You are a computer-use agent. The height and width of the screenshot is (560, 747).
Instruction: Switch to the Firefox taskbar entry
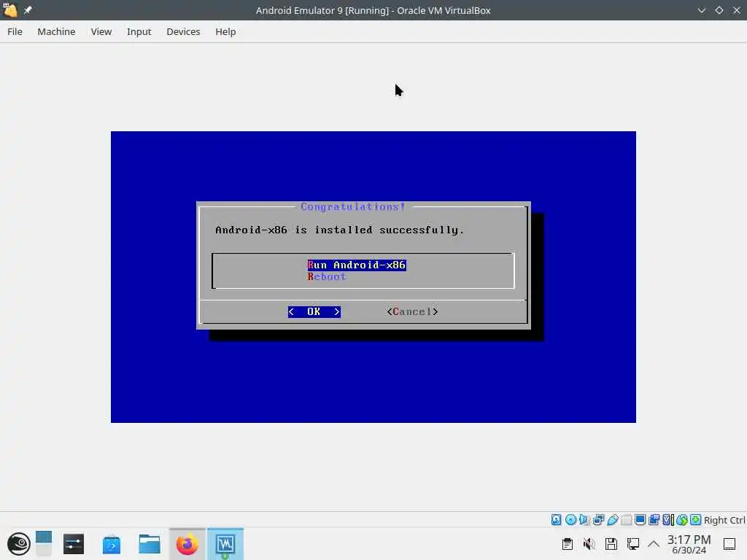[187, 544]
